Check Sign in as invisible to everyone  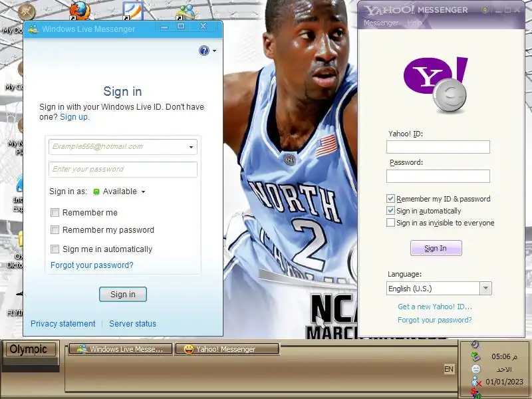coord(390,223)
